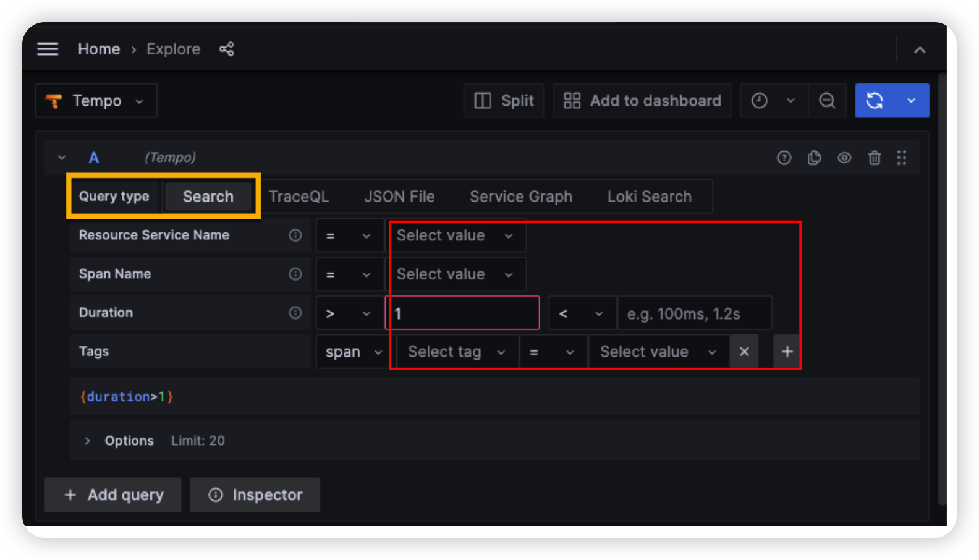Viewport: 979px width, 560px height.
Task: Open Duration greater-than operator dropdown
Action: (x=349, y=313)
